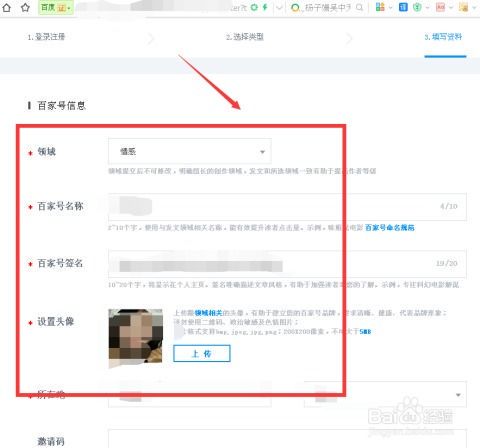This screenshot has width=480, height=448.
Task: Click the avatar preview thumbnail
Action: [x=136, y=336]
